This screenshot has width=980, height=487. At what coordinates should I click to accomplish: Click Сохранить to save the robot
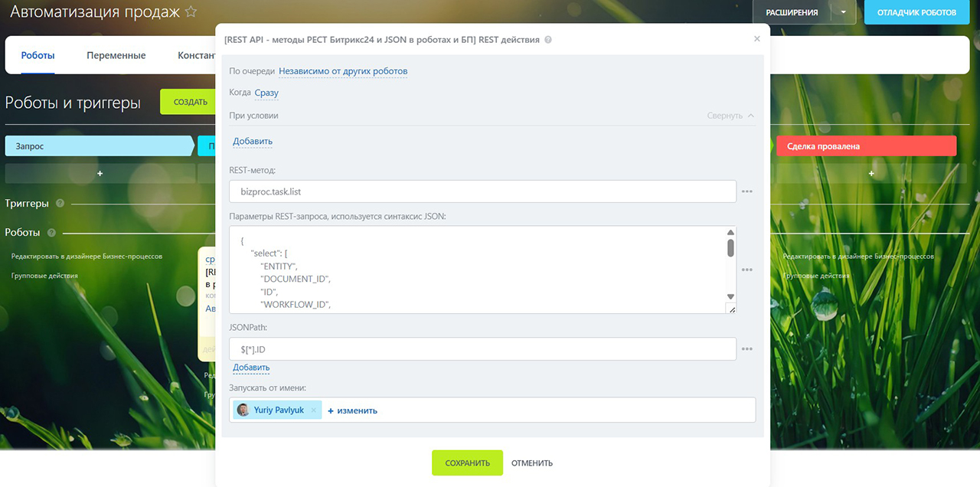(467, 463)
